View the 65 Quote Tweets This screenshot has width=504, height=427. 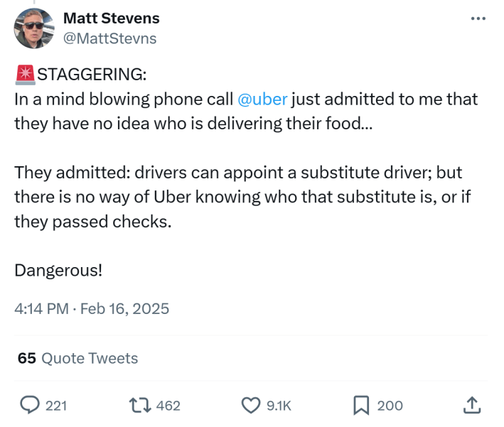(x=78, y=358)
